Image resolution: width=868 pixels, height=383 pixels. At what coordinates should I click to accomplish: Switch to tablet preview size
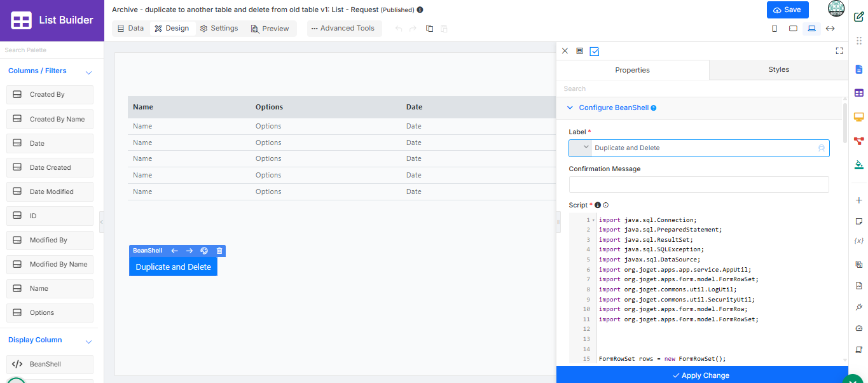pos(793,29)
